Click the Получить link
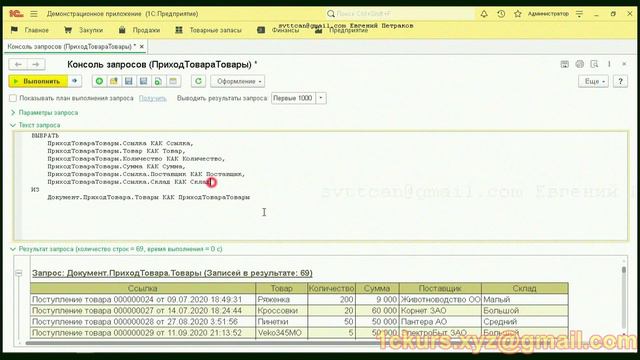The width and height of the screenshot is (640, 360). click(x=153, y=98)
